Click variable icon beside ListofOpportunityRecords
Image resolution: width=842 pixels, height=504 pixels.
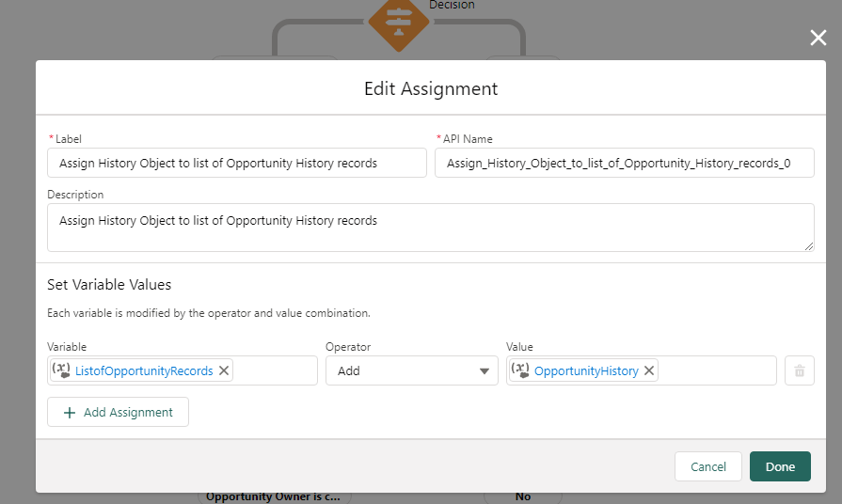(x=61, y=370)
